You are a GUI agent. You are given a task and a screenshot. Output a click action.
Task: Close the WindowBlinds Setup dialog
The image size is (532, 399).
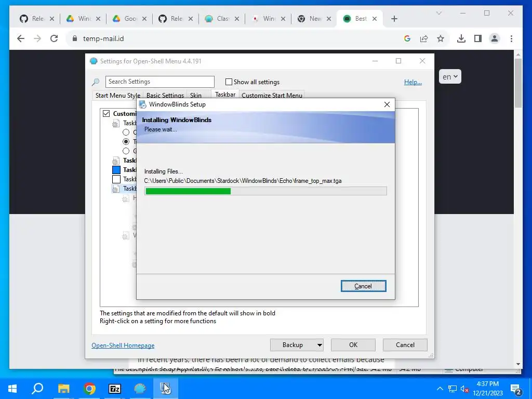(x=387, y=104)
